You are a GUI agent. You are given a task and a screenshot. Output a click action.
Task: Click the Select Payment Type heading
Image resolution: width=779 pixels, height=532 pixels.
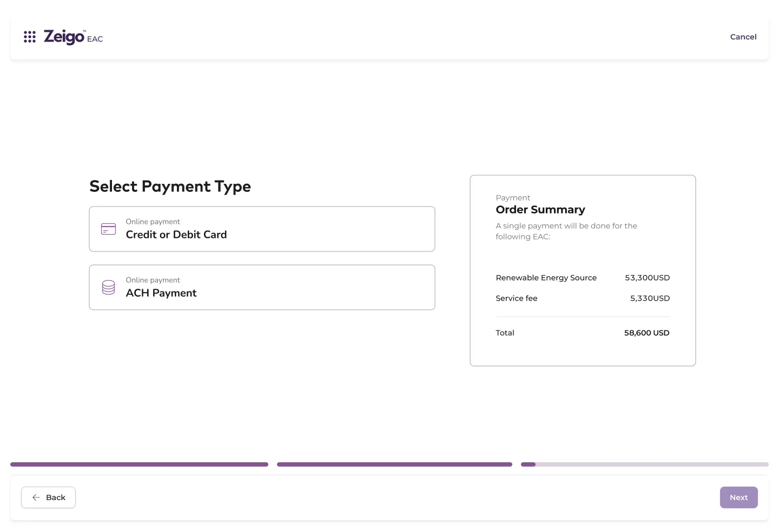click(x=170, y=187)
